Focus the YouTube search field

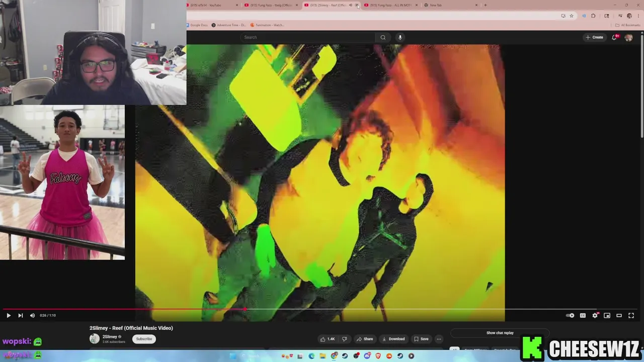308,37
